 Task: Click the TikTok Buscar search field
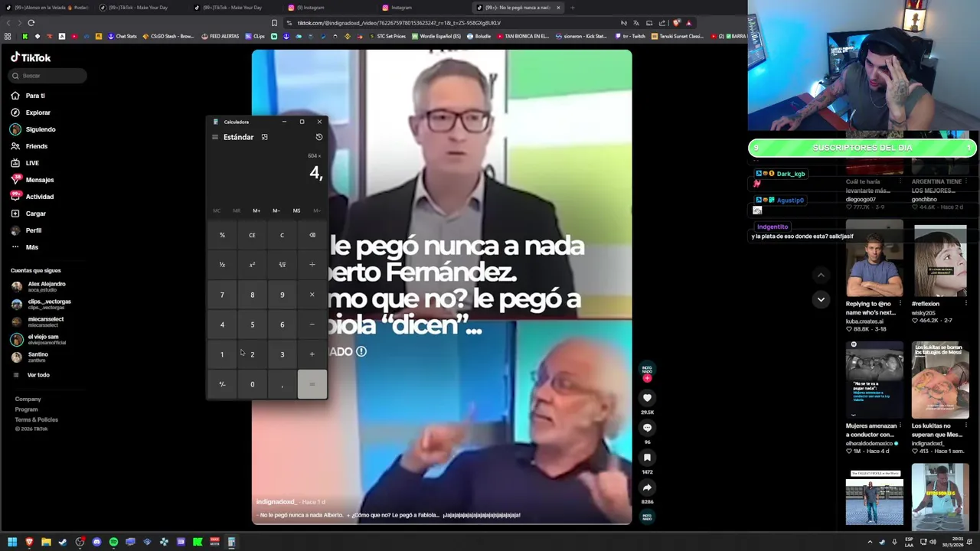pyautogui.click(x=48, y=76)
